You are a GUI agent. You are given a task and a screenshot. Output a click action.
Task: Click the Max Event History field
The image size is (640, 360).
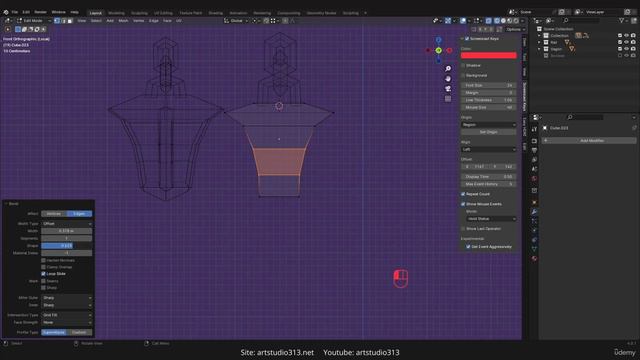click(489, 184)
